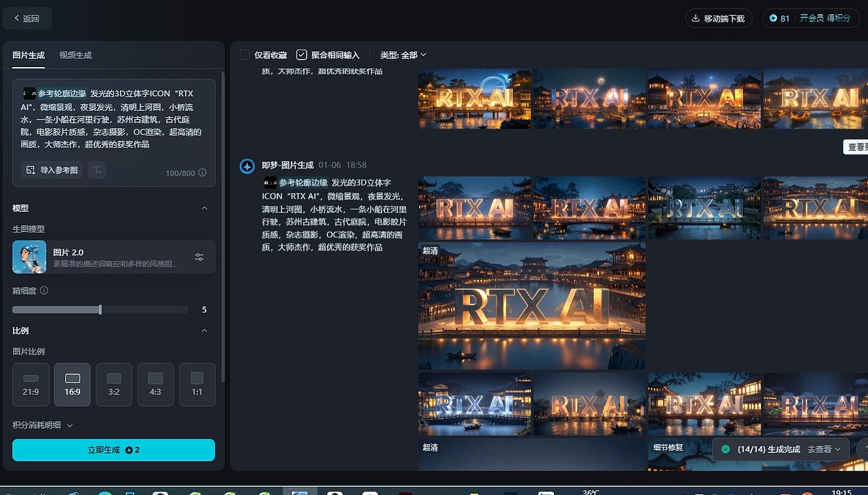The height and width of the screenshot is (495, 868).
Task: Show the info icon beside 精细度
Action: [44, 290]
